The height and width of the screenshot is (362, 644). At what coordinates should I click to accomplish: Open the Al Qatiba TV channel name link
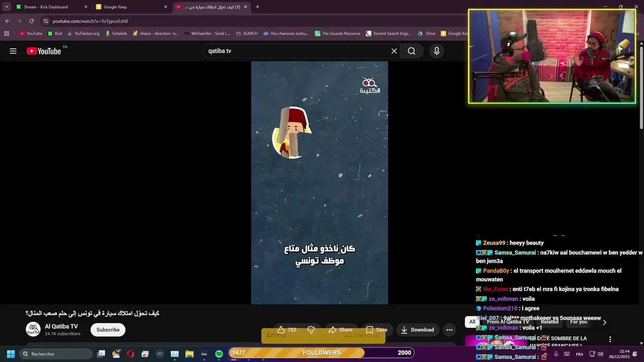tap(61, 326)
